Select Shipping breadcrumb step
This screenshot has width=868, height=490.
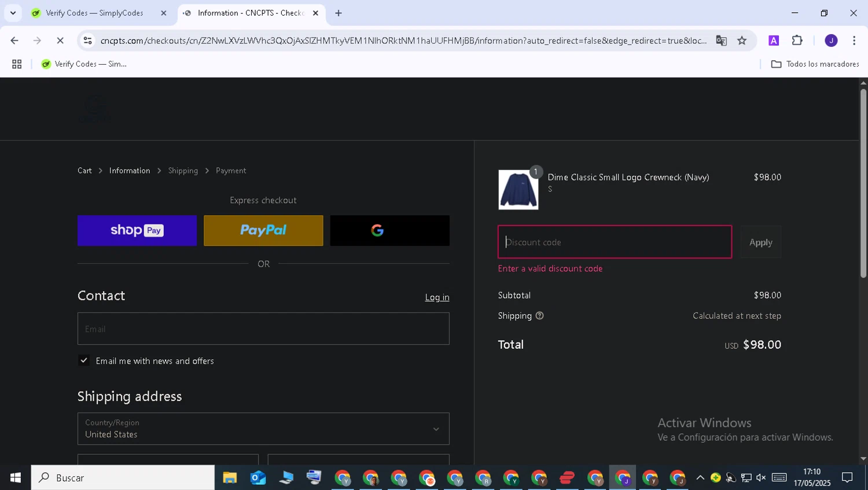[183, 171]
